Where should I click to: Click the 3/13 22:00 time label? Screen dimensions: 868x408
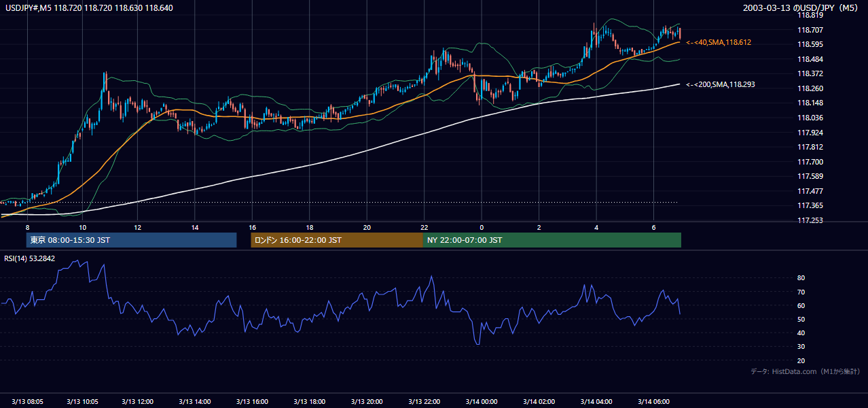(424, 402)
